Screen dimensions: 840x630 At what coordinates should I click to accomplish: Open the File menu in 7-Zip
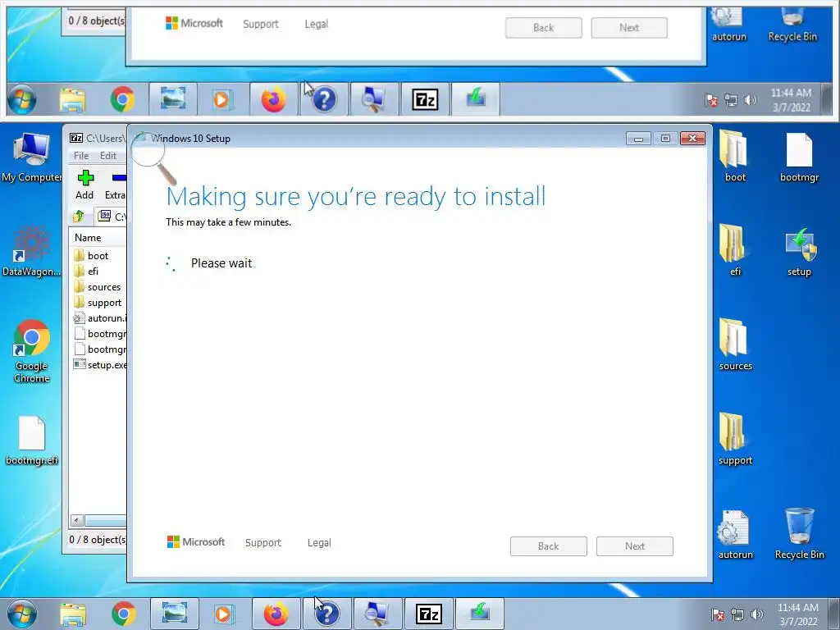(81, 155)
